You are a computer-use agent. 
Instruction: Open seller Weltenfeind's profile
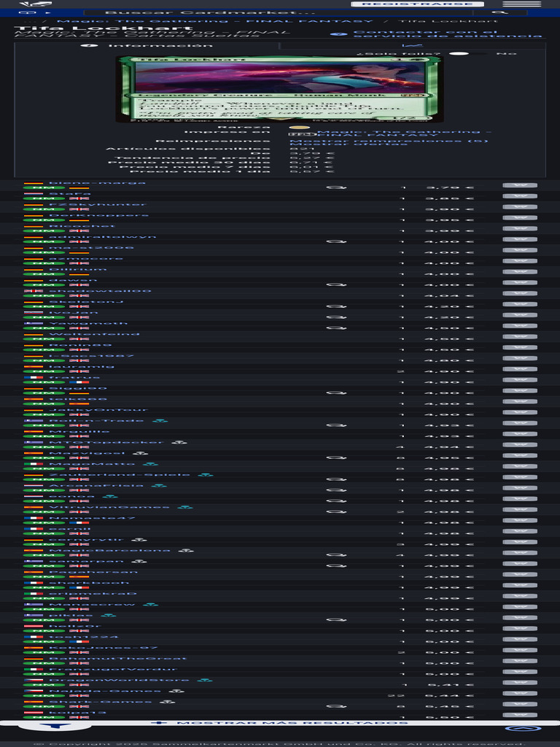pos(94,334)
